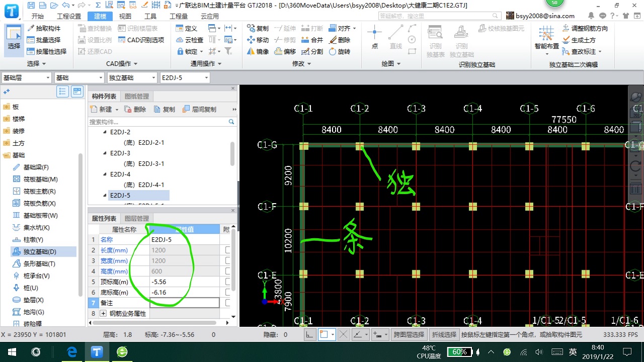
Task: Select 集水坑(K) in component tree
Action: [x=31, y=228]
